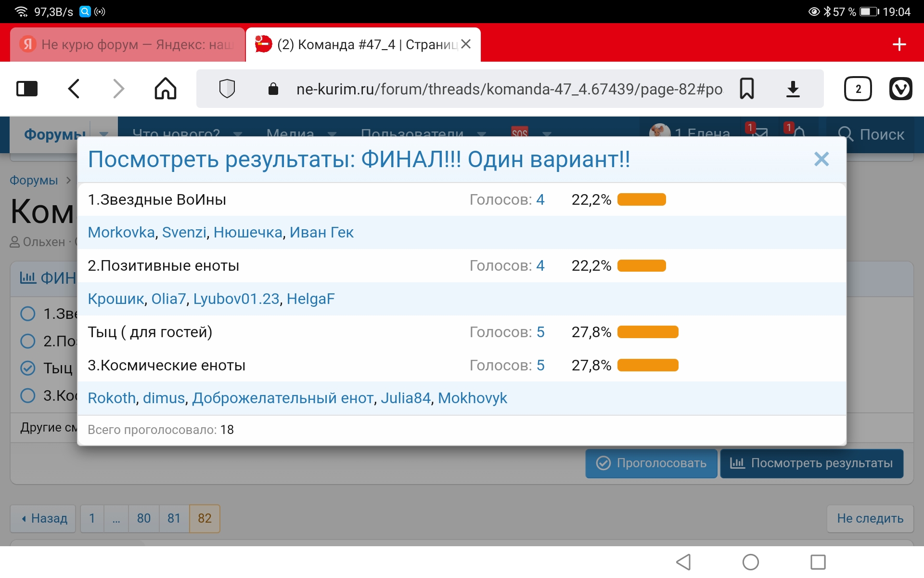Click orange bar for Космические еноты
924x578 pixels.
(x=647, y=365)
